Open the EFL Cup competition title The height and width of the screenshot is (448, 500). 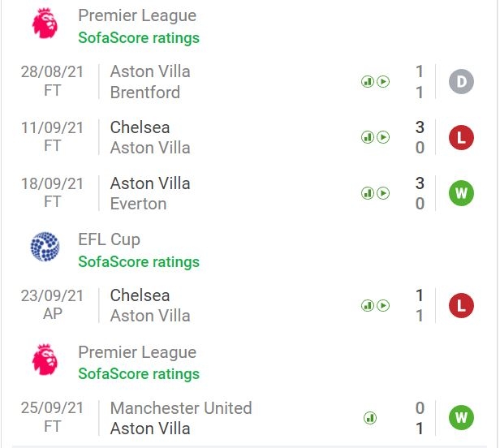coord(109,239)
